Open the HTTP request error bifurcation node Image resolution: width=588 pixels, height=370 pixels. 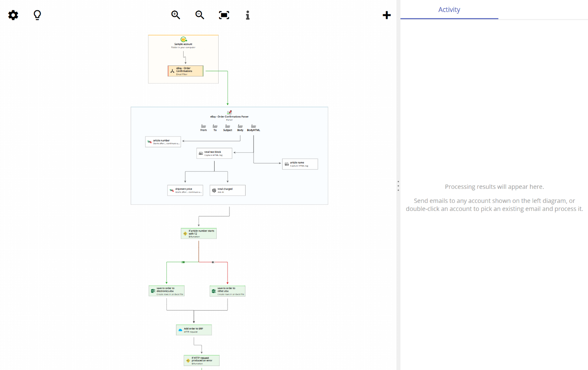[x=201, y=360]
